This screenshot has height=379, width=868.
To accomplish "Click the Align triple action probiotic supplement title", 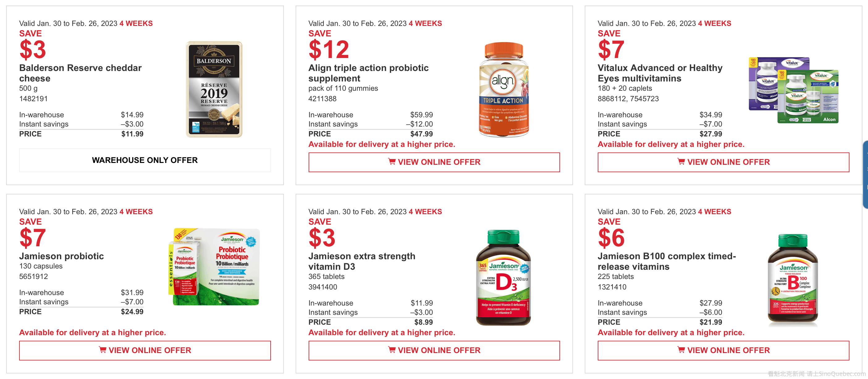I will (x=368, y=73).
